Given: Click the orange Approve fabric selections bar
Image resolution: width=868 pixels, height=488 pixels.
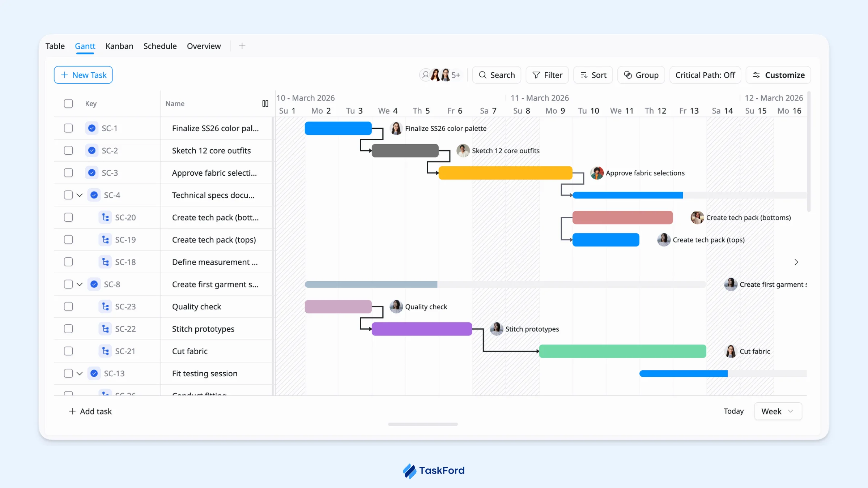Looking at the screenshot, I should [505, 173].
